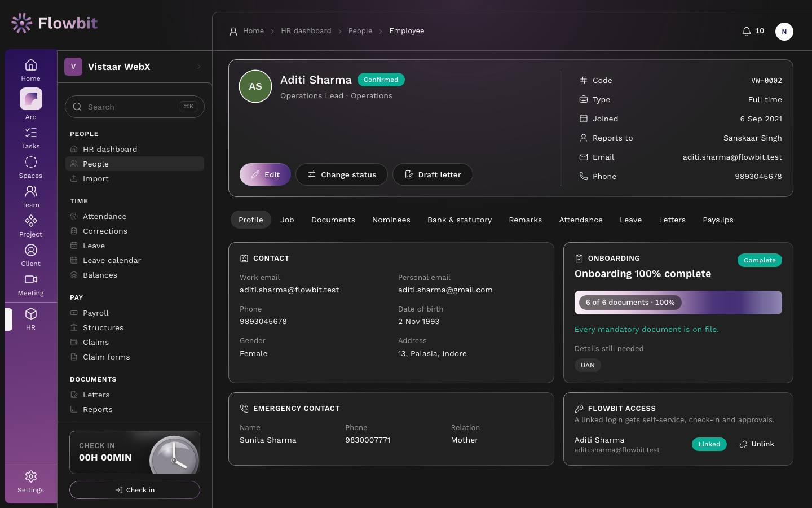The width and height of the screenshot is (812, 508).
Task: Click the Draft letter button
Action: tap(433, 174)
